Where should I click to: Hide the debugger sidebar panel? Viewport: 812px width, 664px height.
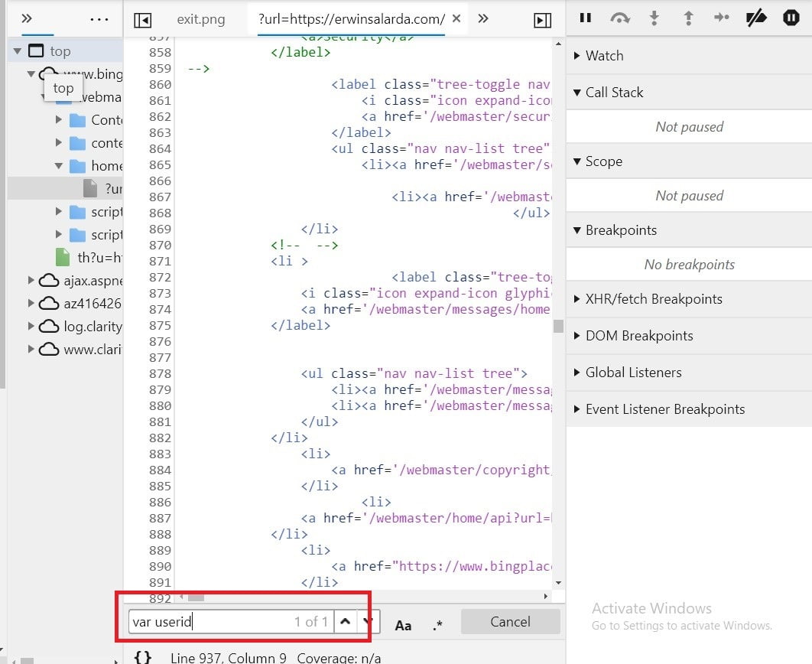542,20
